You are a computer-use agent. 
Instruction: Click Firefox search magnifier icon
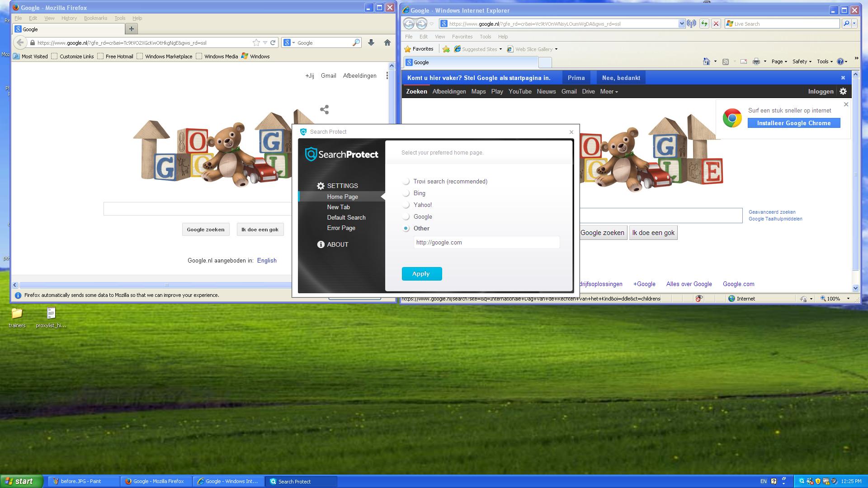pyautogui.click(x=356, y=42)
